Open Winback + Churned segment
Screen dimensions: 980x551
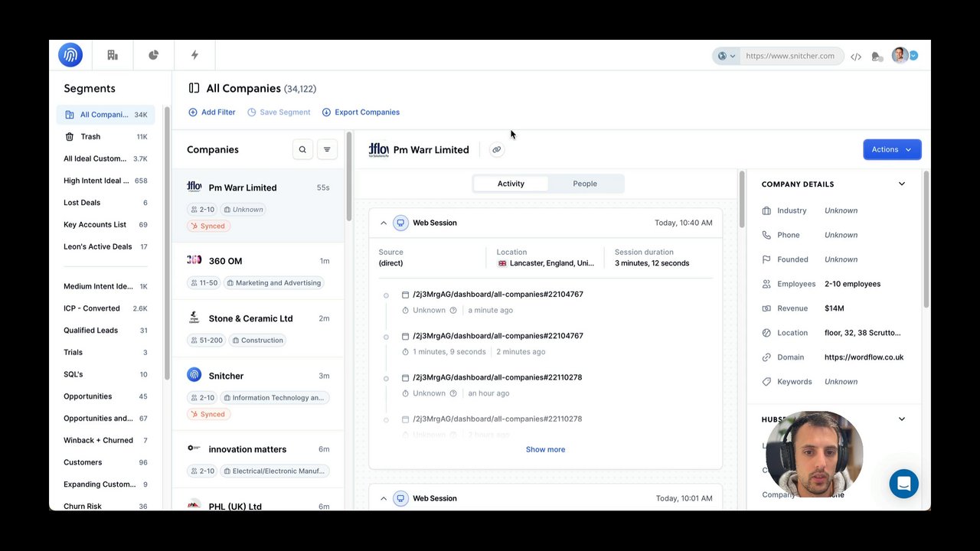click(x=106, y=440)
